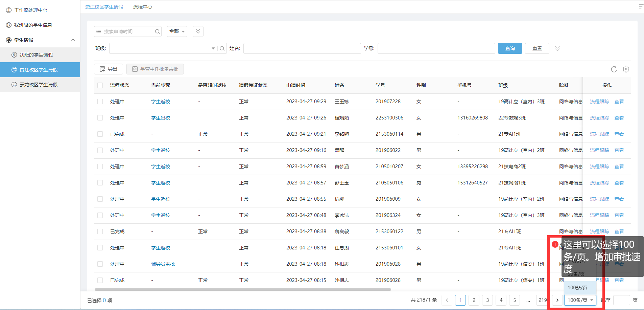Open 工作流处理中心 in the sidebar
Image resolution: width=644 pixels, height=310 pixels.
point(30,10)
